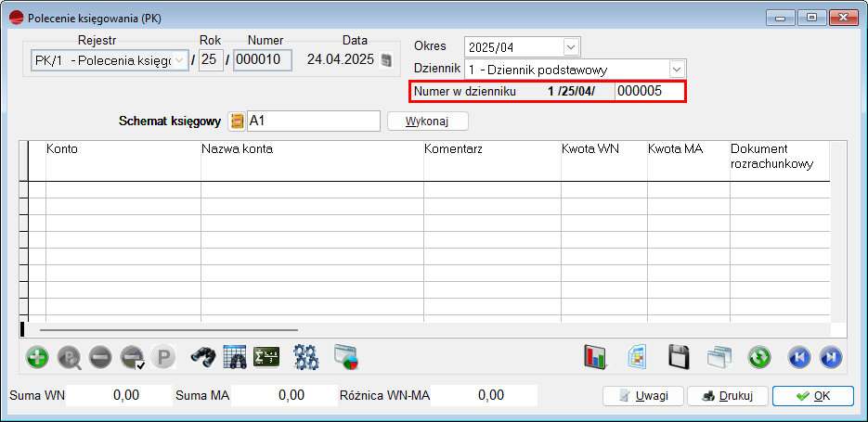Click the green refresh arrows icon
Image resolution: width=868 pixels, height=422 pixels.
pyautogui.click(x=759, y=357)
